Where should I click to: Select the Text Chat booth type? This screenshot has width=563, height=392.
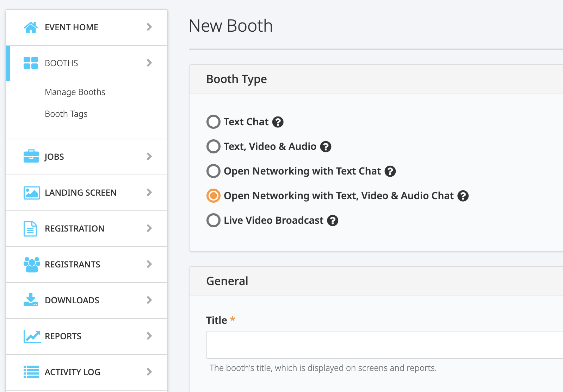click(213, 122)
